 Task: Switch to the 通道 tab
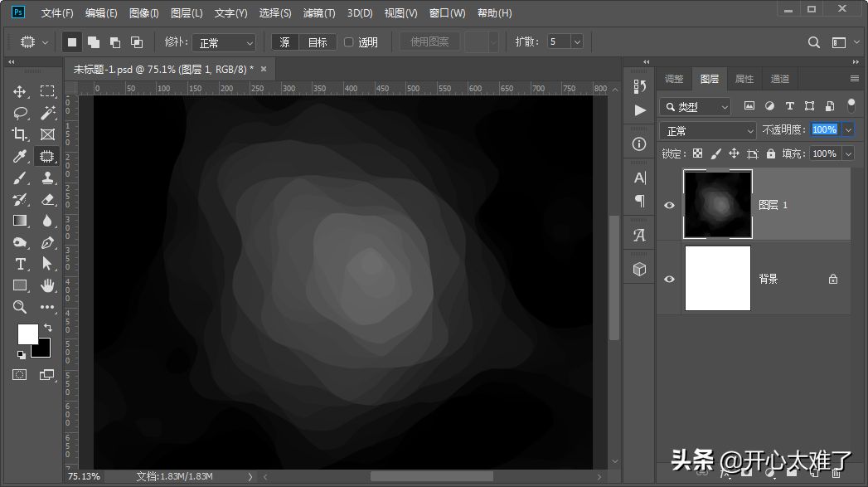tap(779, 79)
